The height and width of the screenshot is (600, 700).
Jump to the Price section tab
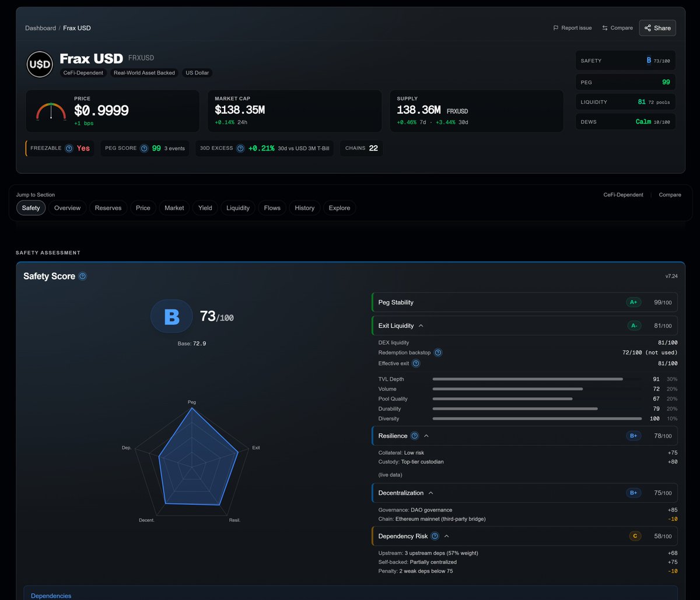click(143, 208)
